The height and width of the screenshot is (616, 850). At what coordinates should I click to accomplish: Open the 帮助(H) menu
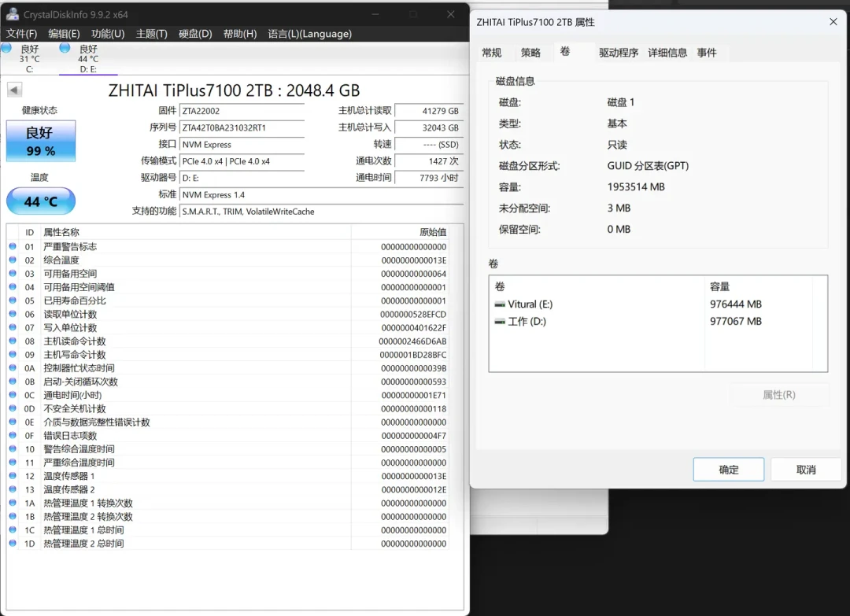[240, 34]
